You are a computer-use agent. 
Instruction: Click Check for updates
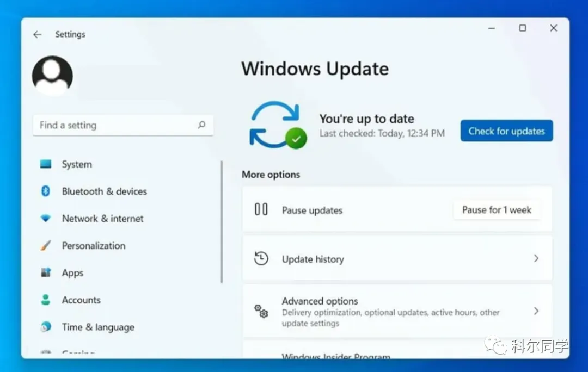[506, 131]
